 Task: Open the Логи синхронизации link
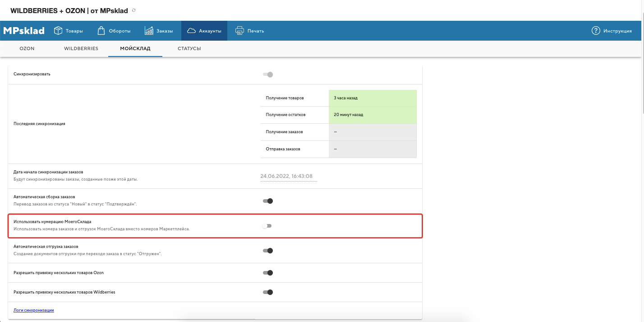pos(34,310)
